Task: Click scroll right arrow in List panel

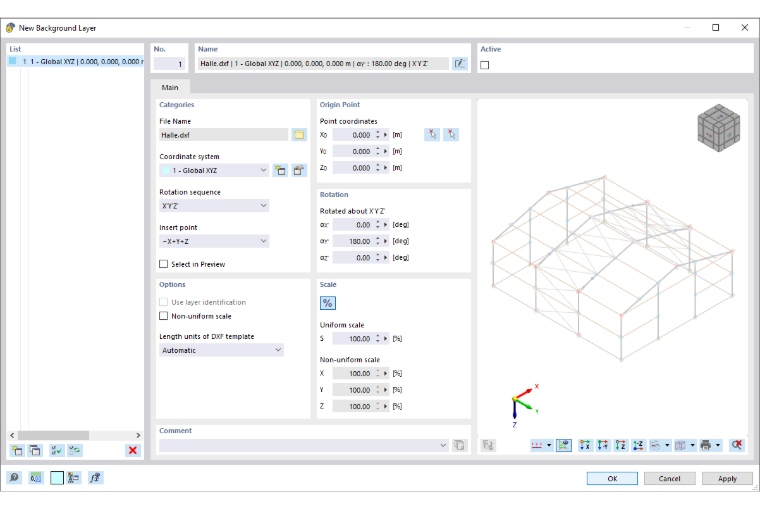Action: (x=138, y=435)
